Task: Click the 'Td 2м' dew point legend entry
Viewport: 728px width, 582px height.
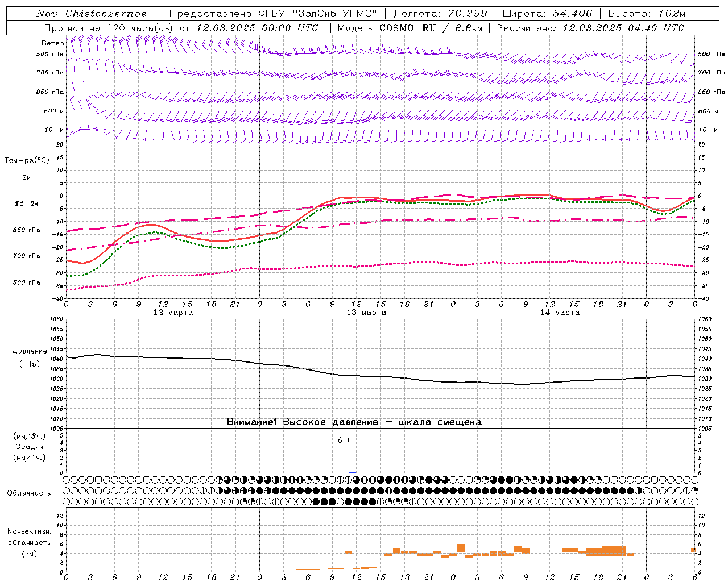Action: [26, 203]
